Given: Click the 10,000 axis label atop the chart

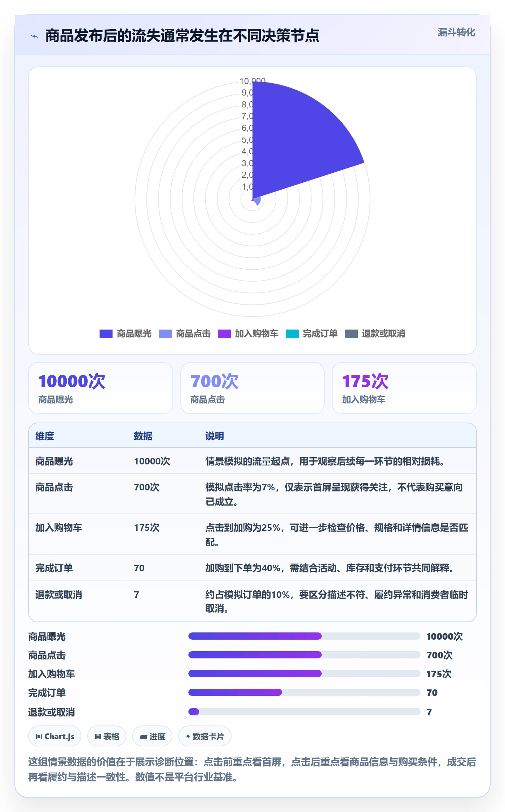Looking at the screenshot, I should coord(252,81).
